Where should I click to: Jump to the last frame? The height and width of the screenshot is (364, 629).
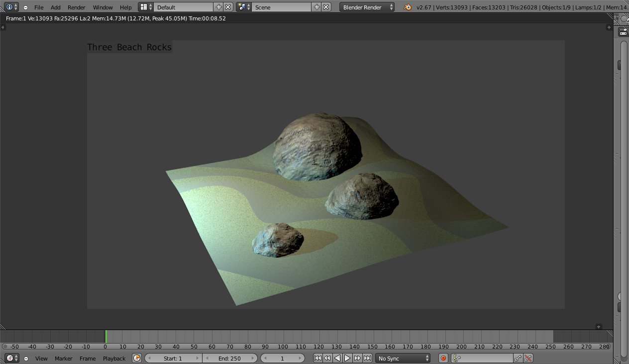[x=367, y=358]
